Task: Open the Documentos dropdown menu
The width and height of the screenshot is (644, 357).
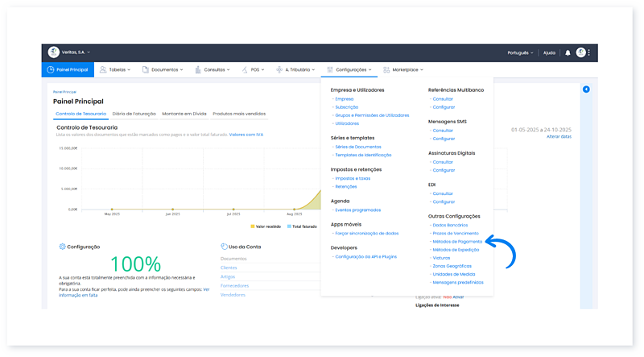Action: 164,70
